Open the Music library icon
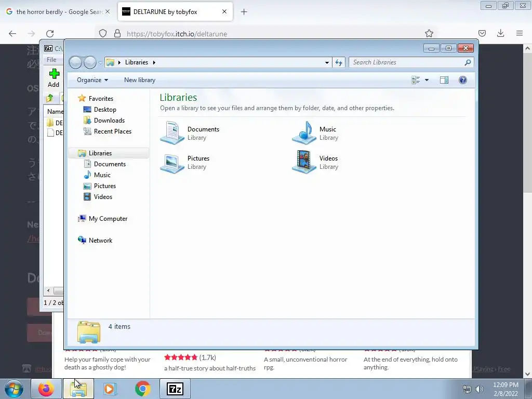 coord(304,133)
